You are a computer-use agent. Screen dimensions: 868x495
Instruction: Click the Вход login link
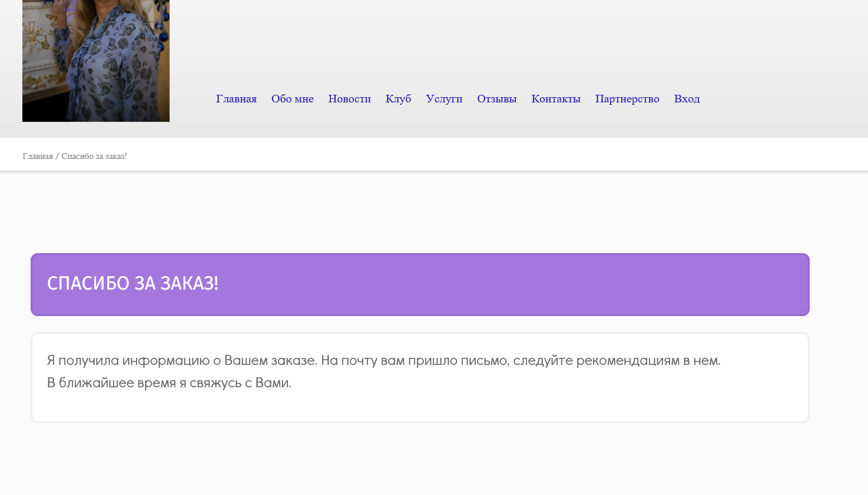click(x=687, y=99)
